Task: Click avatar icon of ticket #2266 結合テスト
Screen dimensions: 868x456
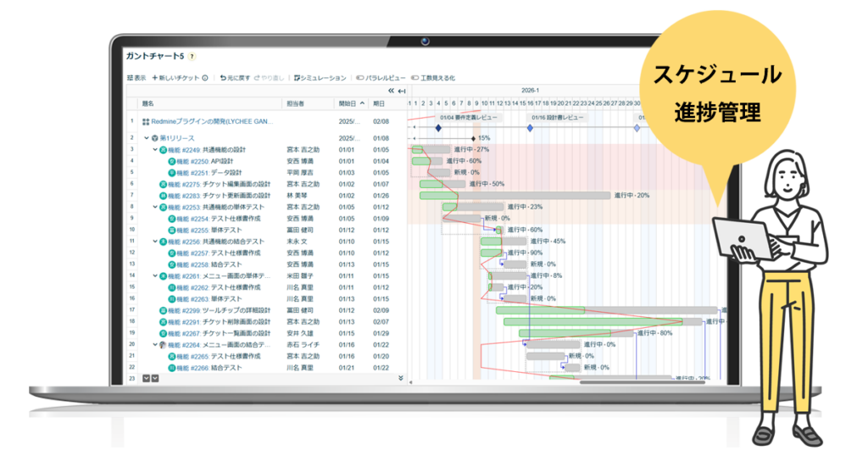Action: [171, 368]
